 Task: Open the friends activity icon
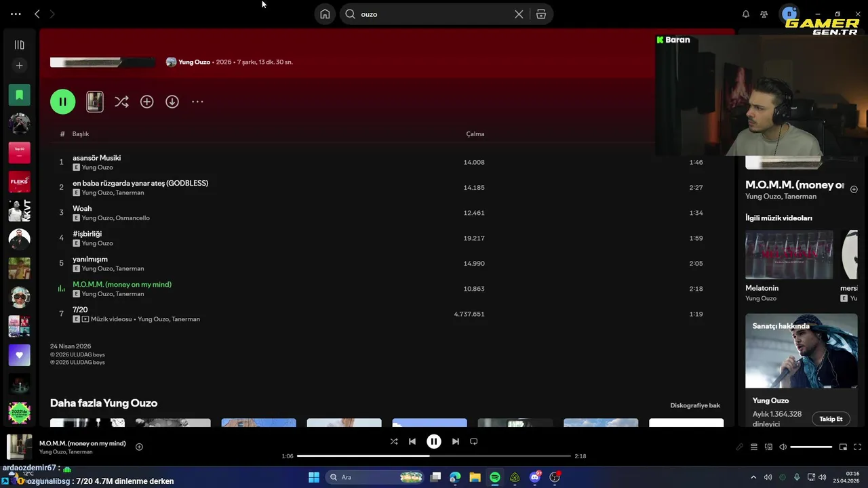[764, 14]
